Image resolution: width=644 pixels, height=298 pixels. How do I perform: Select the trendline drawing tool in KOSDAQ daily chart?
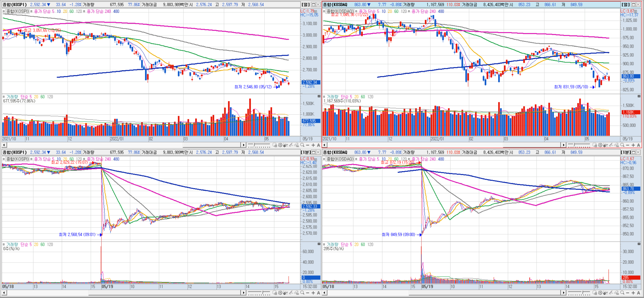click(611, 145)
